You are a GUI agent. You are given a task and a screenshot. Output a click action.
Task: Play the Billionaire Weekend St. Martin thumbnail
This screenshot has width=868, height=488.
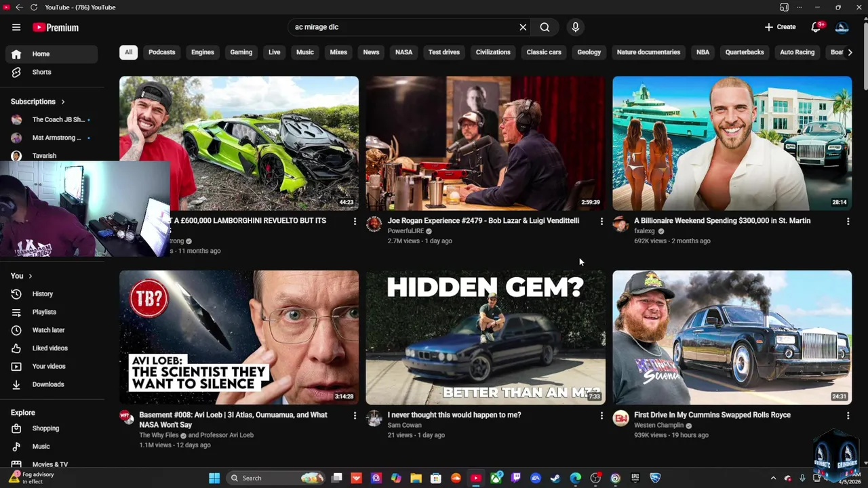pyautogui.click(x=732, y=143)
